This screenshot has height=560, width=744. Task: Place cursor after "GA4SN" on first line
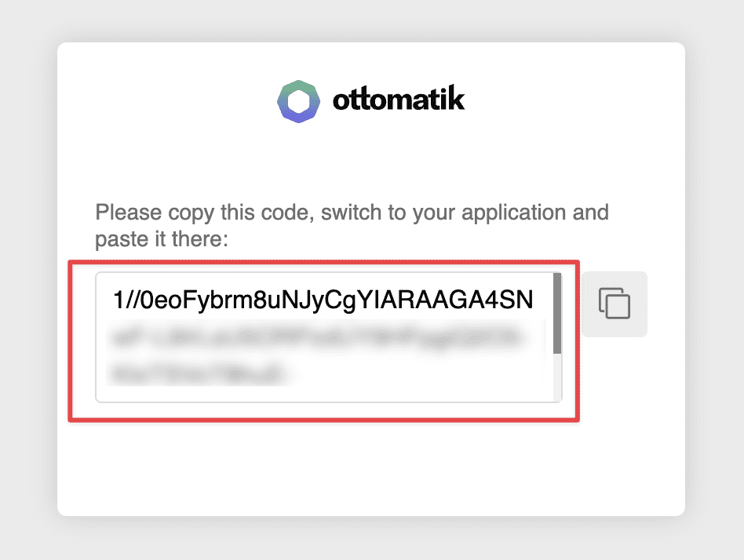click(x=534, y=300)
